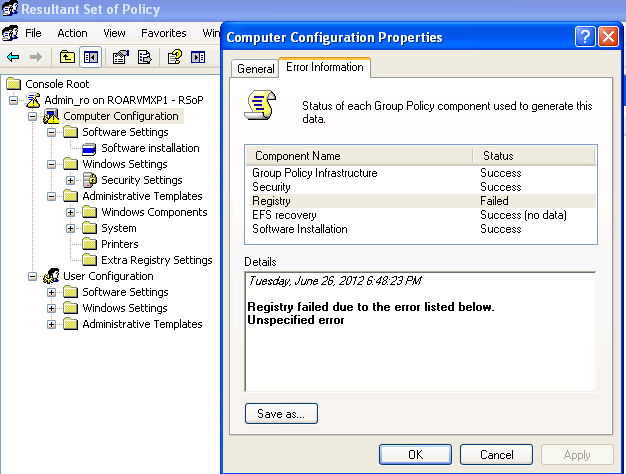This screenshot has height=474, width=626.
Task: Click the Component Name column header
Action: 359,156
